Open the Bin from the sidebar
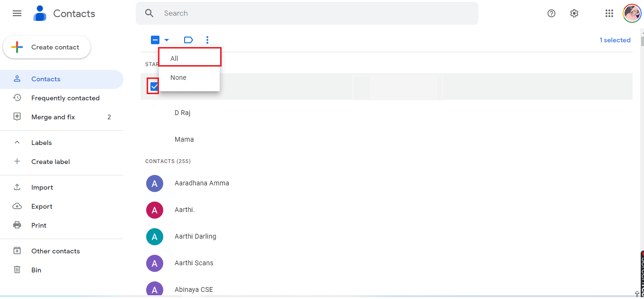The width and height of the screenshot is (644, 299). pos(36,270)
